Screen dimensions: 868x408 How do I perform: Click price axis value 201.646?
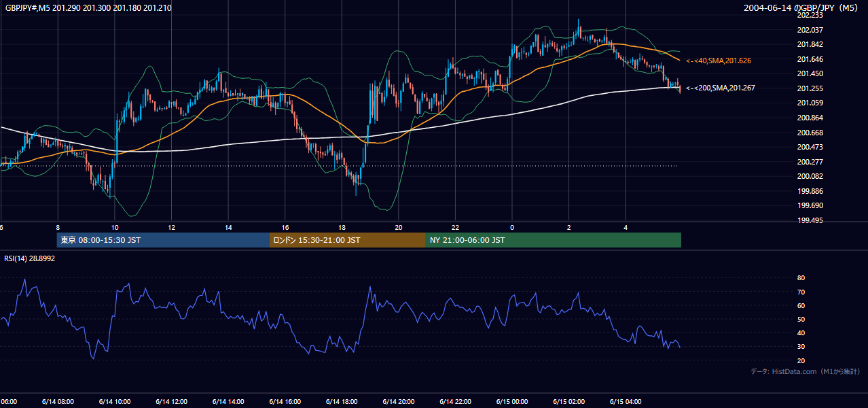click(810, 59)
